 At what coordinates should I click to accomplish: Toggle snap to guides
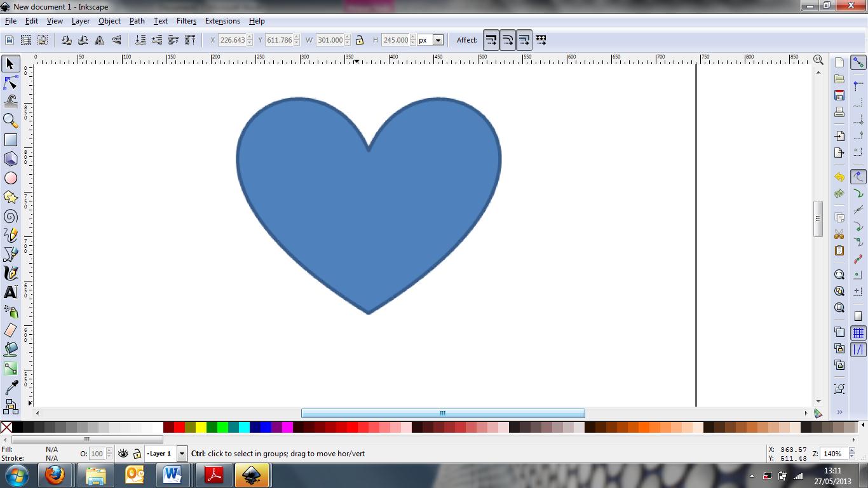click(x=858, y=349)
